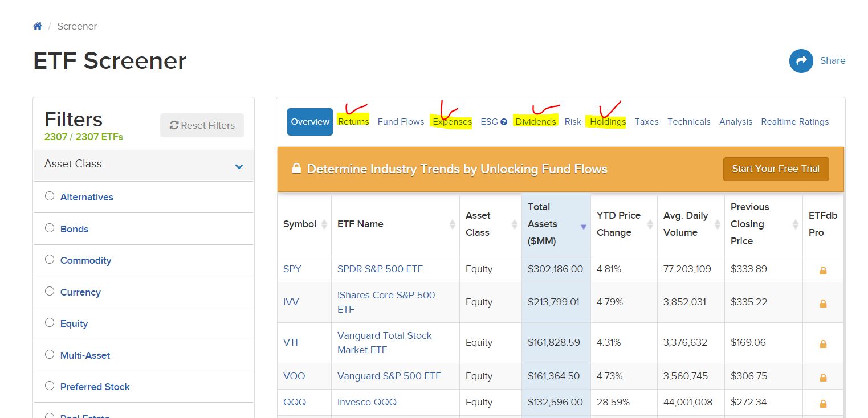Open the VTI symbol link
Screen dimensions: 868x418
point(290,342)
